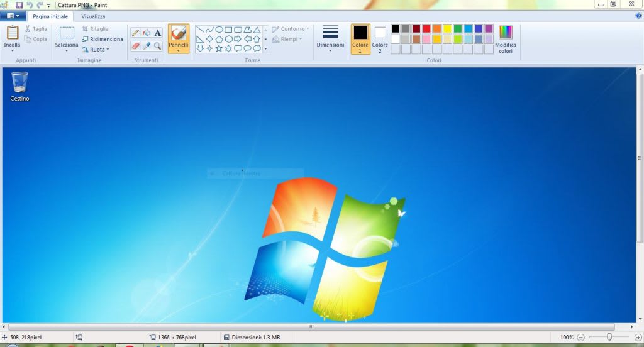Choose the straight line shape

(x=200, y=30)
